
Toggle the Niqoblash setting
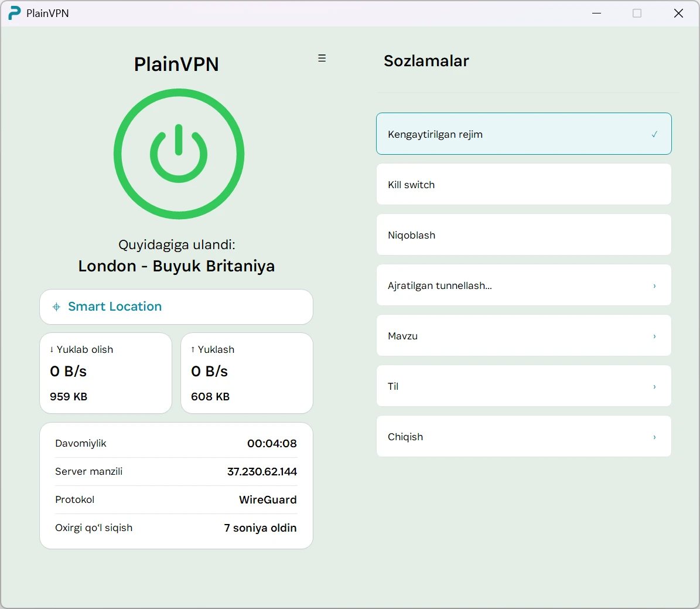[524, 234]
